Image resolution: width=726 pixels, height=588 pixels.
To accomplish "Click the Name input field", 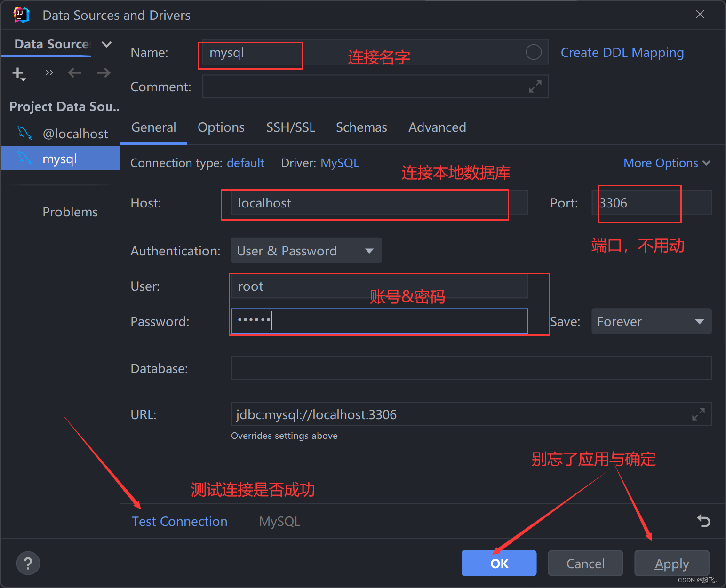I will pyautogui.click(x=375, y=52).
